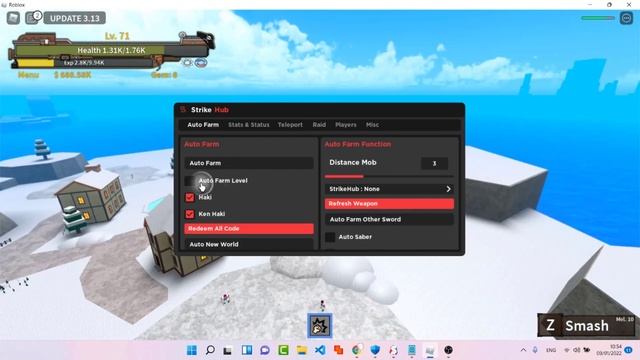The image size is (640, 360).
Task: Click the Health 1.31K/1.76K bar
Action: [x=111, y=51]
